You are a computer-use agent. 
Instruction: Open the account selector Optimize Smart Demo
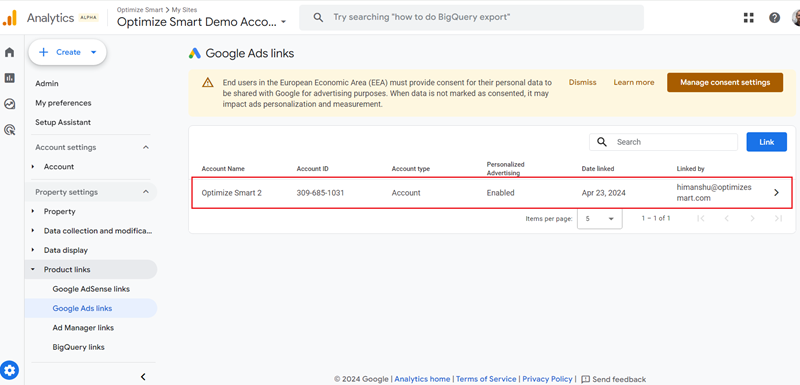pyautogui.click(x=202, y=22)
